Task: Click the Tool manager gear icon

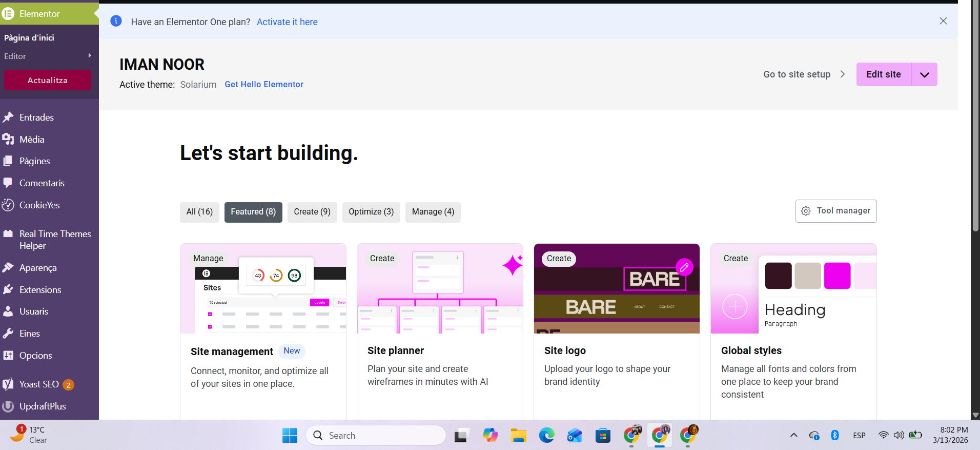Action: click(806, 211)
